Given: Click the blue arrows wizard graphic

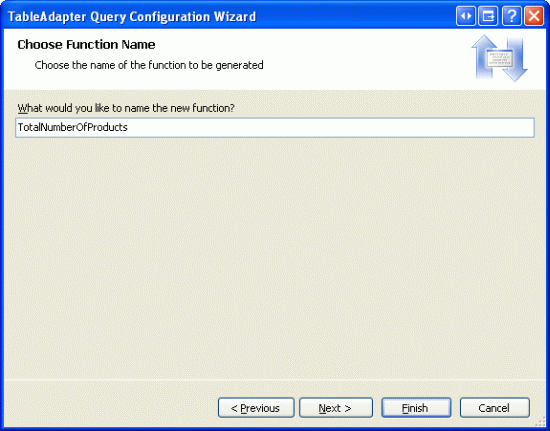Looking at the screenshot, I should [499, 58].
